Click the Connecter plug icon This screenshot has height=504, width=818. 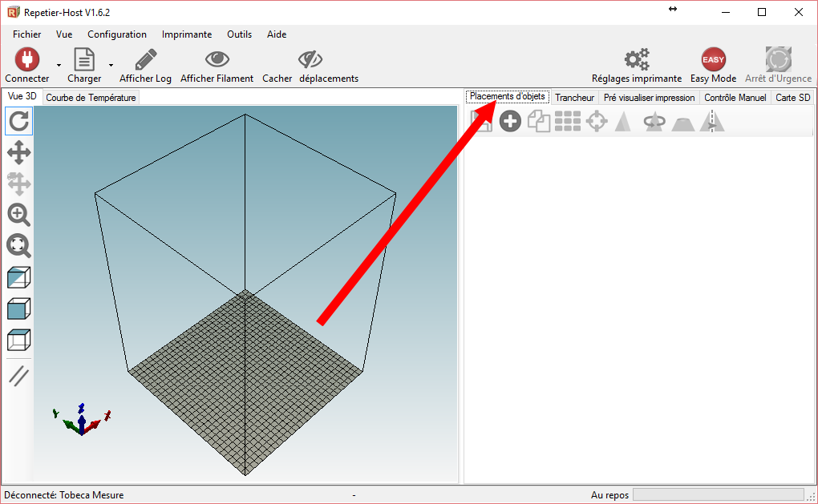tap(27, 60)
